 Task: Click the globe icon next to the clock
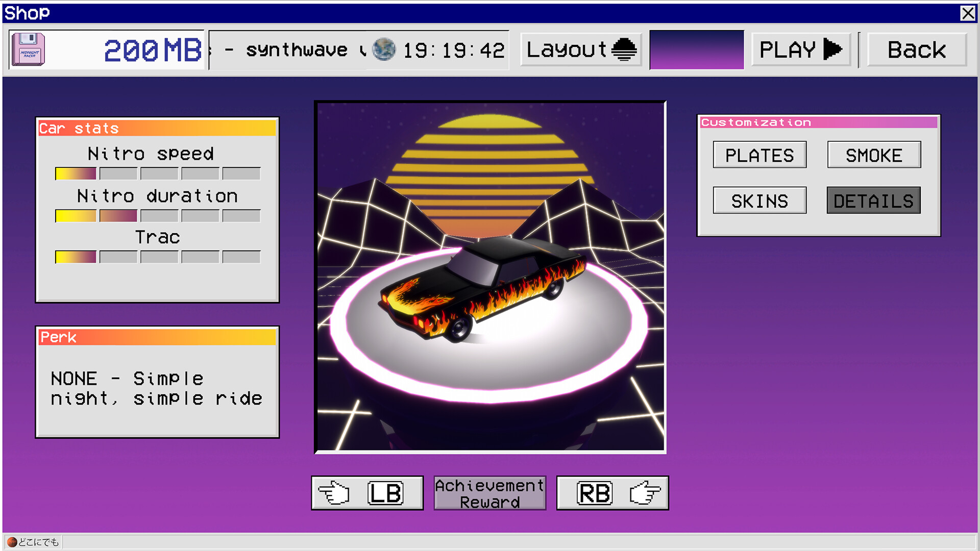pyautogui.click(x=384, y=49)
